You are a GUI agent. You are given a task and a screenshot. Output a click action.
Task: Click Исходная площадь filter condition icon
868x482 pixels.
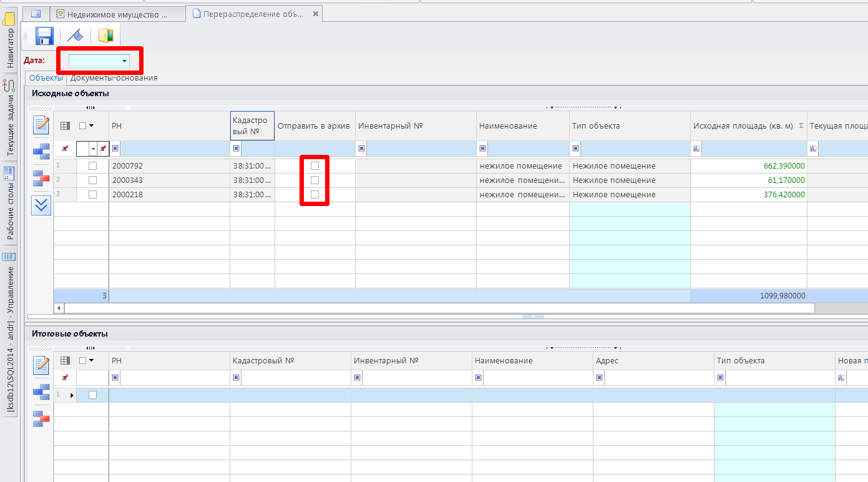tap(697, 149)
